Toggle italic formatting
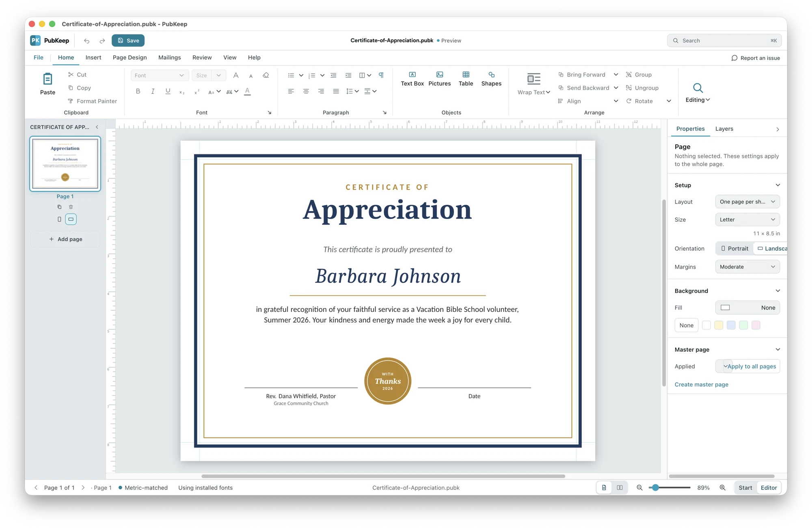The image size is (812, 528). (153, 91)
